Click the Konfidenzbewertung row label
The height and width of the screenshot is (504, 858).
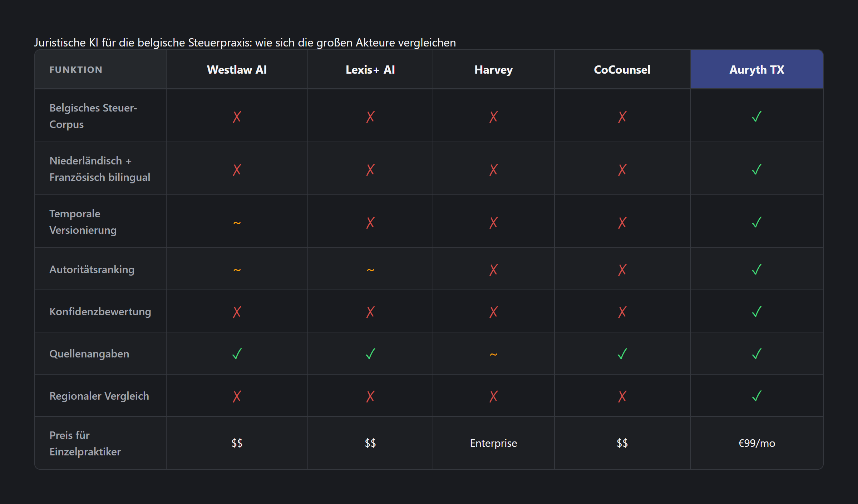100,312
